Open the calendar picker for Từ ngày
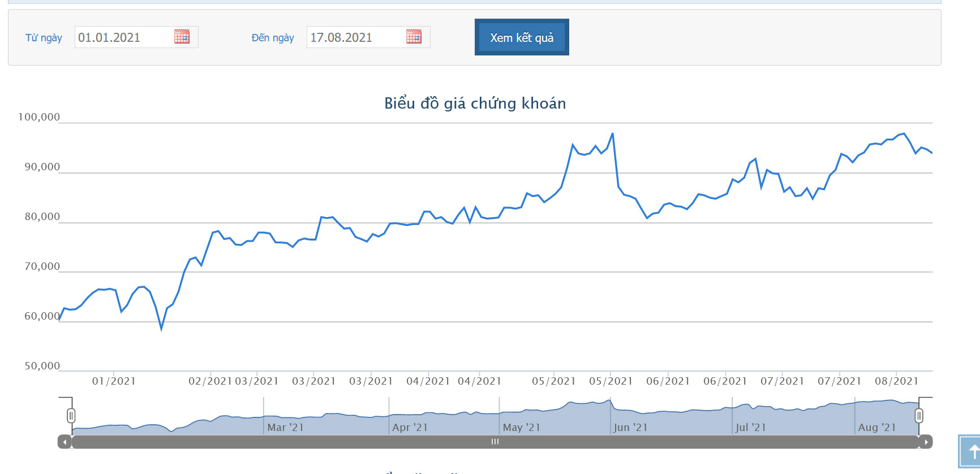Screen dimensions: 980x474 (x=182, y=37)
